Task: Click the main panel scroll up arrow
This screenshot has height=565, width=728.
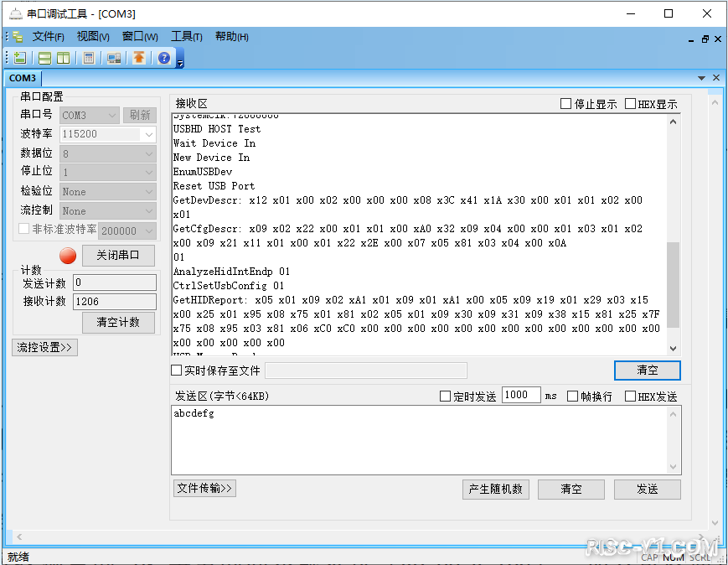Action: pos(715,102)
